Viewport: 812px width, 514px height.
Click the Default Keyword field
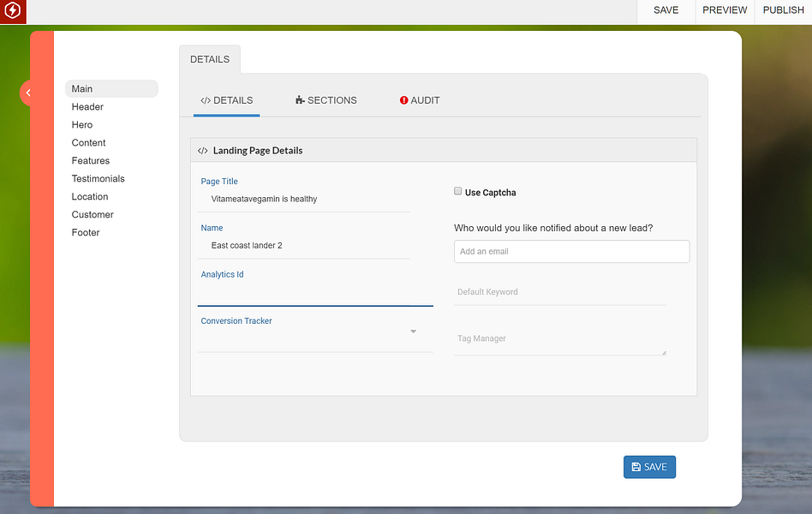(x=560, y=292)
